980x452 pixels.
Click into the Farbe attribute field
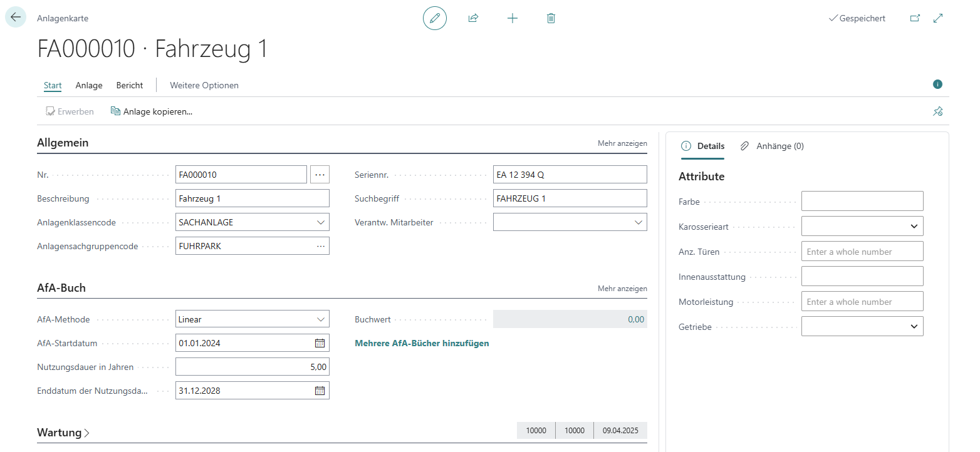pyautogui.click(x=862, y=201)
